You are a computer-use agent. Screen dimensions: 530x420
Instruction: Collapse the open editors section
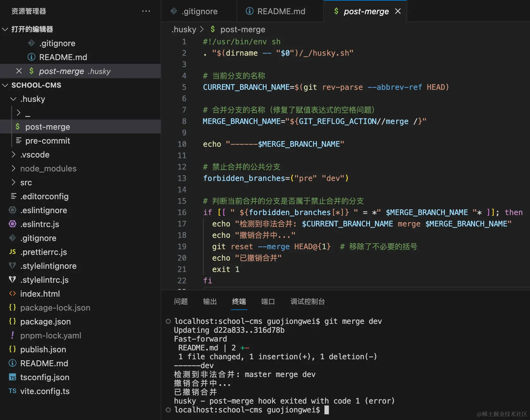5,29
